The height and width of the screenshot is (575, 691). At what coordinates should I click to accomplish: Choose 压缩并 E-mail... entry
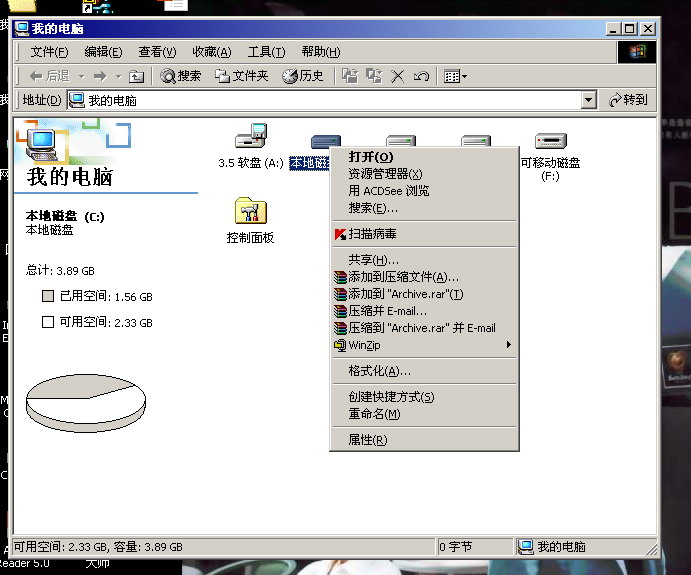click(x=424, y=311)
